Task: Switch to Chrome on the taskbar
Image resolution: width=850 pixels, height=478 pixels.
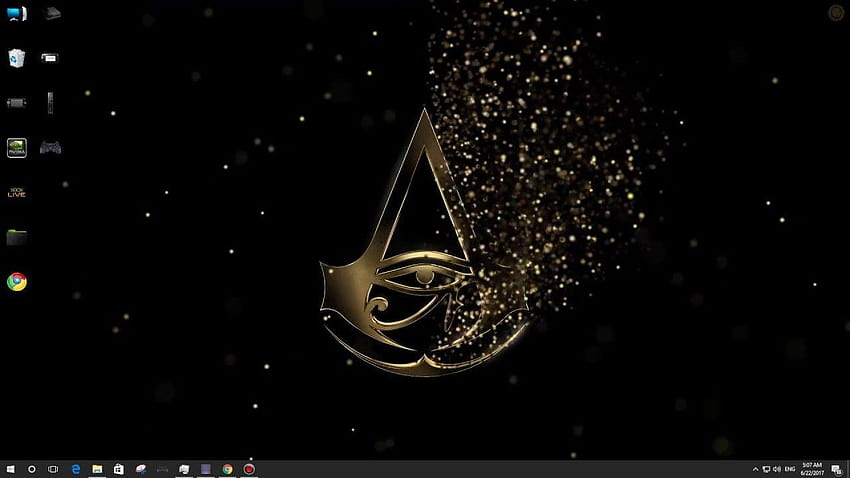Action: click(x=227, y=469)
